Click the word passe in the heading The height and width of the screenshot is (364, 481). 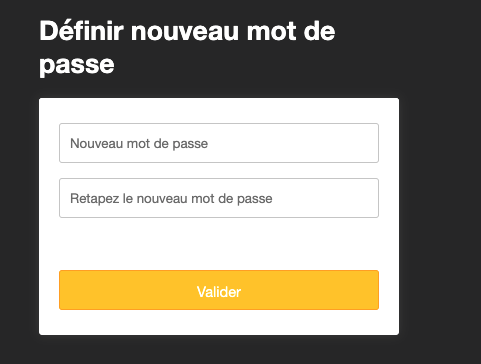(77, 65)
